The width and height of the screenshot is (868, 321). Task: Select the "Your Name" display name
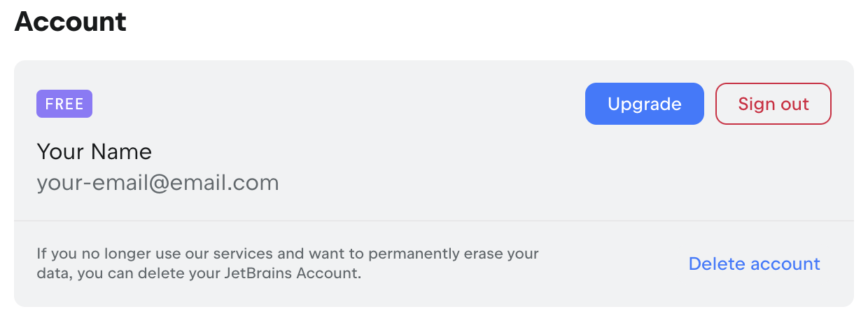[94, 151]
